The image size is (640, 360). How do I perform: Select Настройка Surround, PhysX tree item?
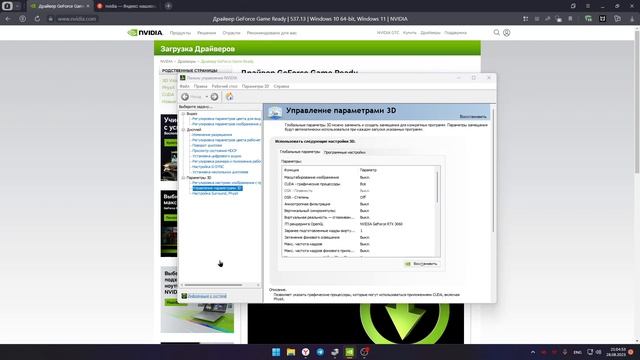pyautogui.click(x=215, y=193)
